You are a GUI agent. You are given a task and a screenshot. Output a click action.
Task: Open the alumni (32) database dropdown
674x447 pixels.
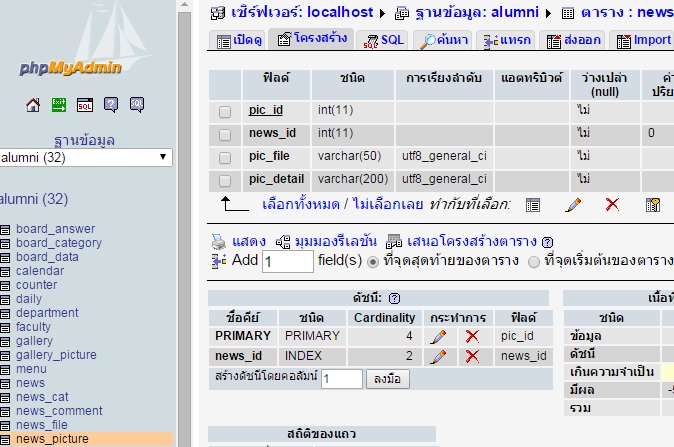click(x=85, y=158)
